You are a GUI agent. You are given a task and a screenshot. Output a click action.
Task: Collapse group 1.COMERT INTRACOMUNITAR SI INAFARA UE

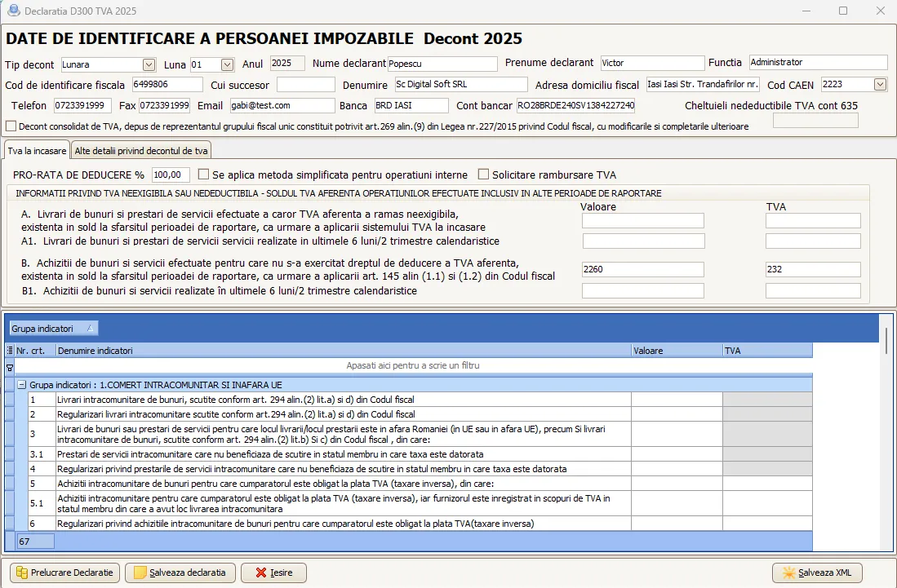click(x=22, y=385)
